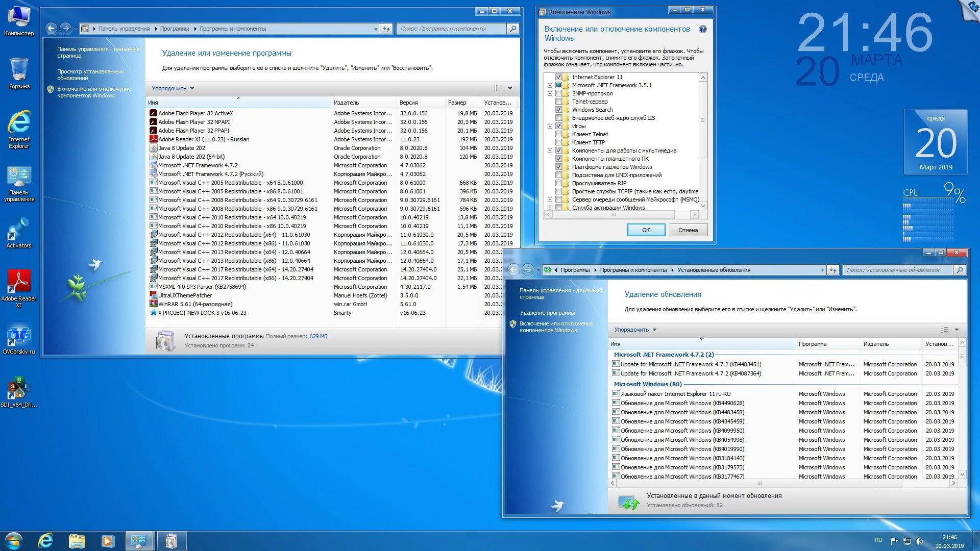Expand the Игры component tree node
The width and height of the screenshot is (980, 551).
point(550,126)
